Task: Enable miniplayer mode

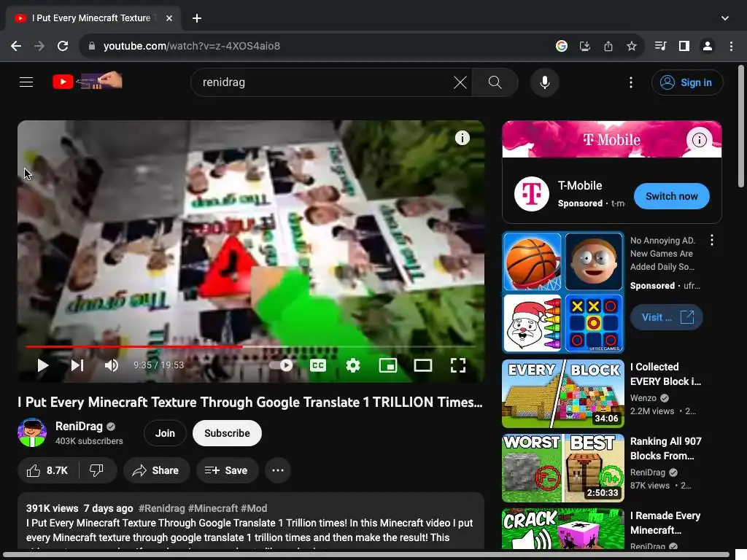Action: coord(388,365)
